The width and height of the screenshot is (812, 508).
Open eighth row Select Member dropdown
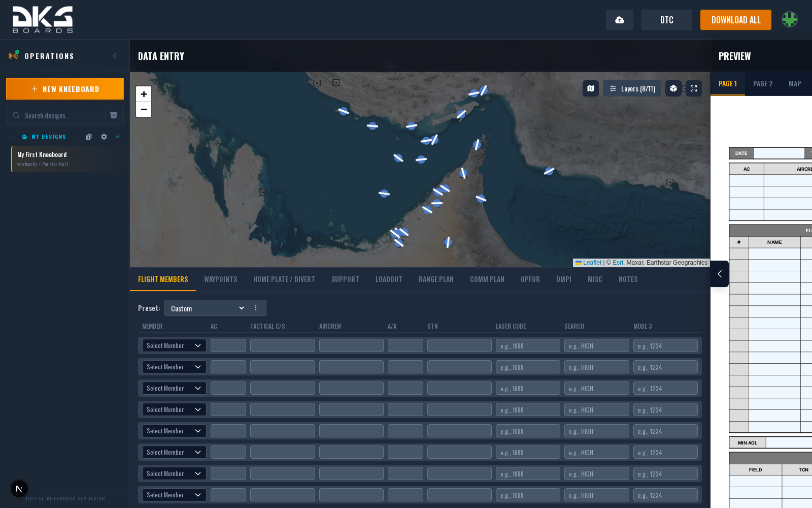174,495
